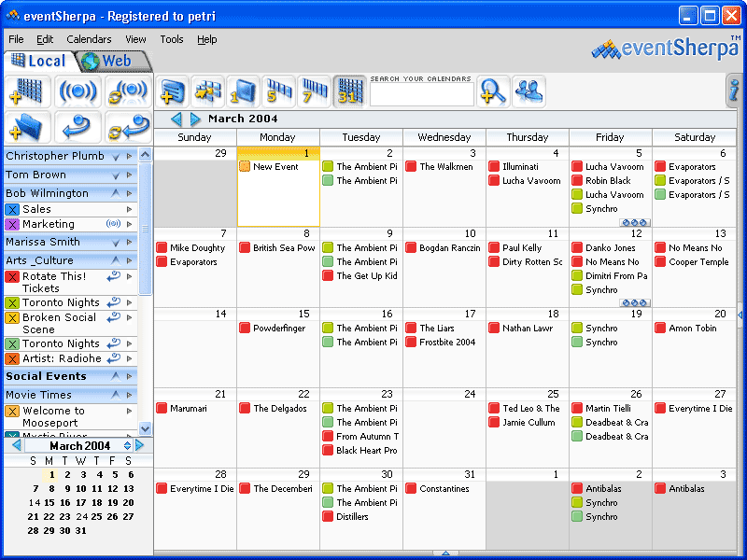The width and height of the screenshot is (747, 560).
Task: Click the add new event icon
Action: pos(173,91)
